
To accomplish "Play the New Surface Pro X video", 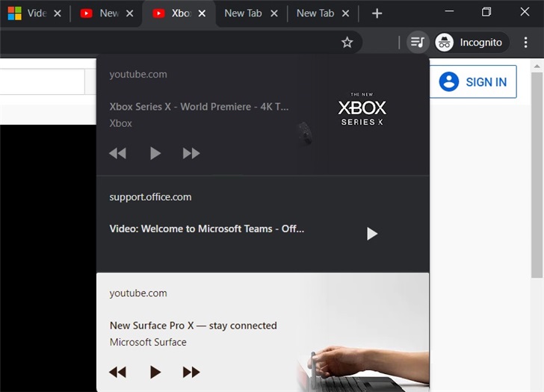I will click(155, 371).
